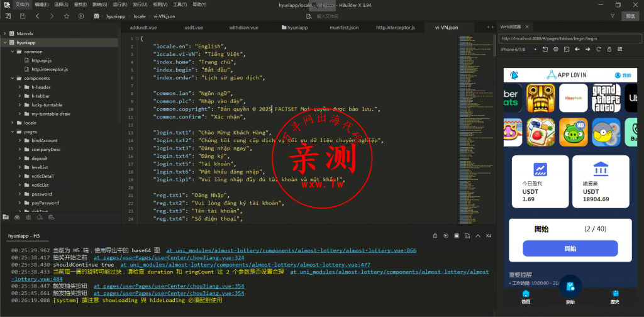Expand the lucky-turntable folder
644x317 pixels.
(x=20, y=105)
